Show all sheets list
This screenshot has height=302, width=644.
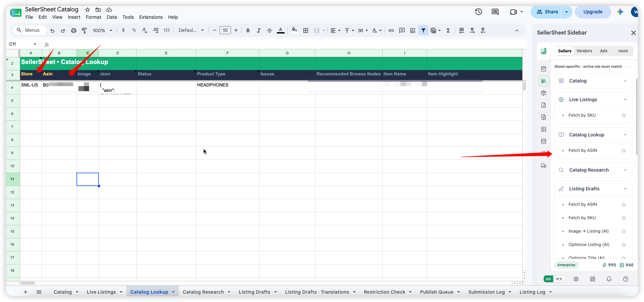tap(39, 292)
